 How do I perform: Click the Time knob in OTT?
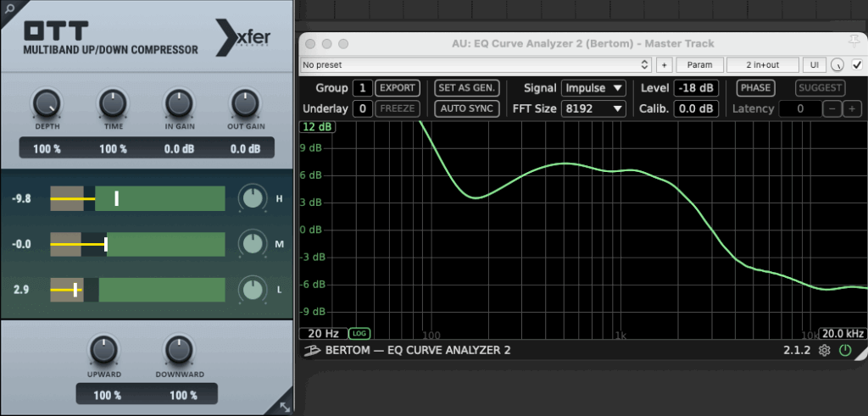[112, 104]
